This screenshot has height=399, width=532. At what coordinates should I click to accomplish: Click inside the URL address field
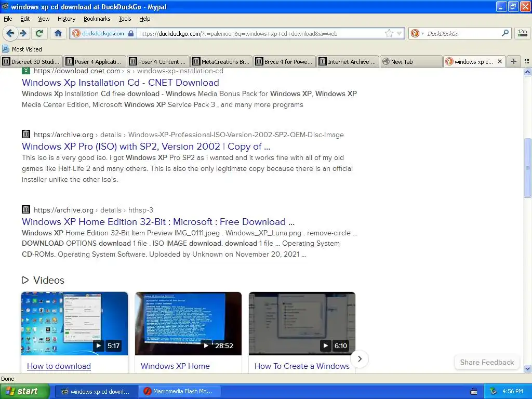(x=261, y=33)
